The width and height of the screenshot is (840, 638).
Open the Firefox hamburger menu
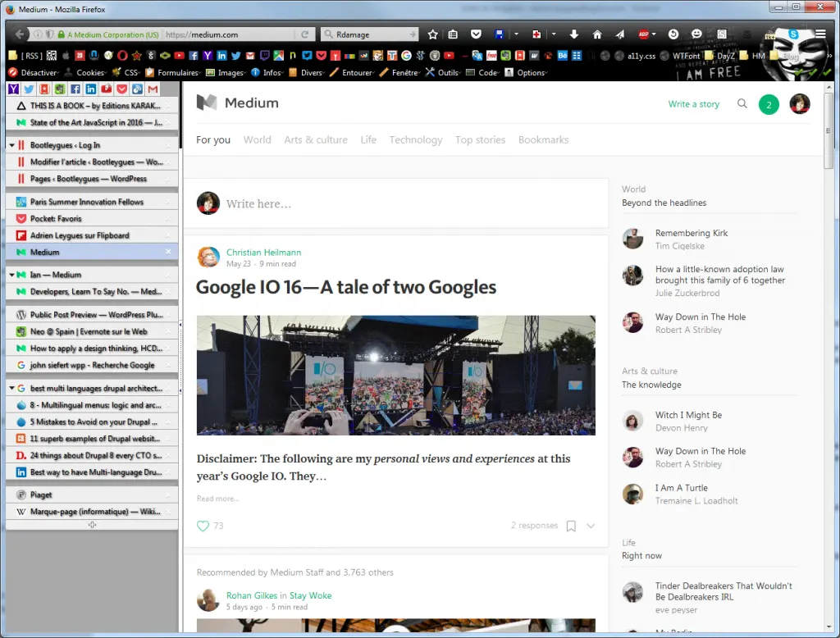(x=820, y=34)
